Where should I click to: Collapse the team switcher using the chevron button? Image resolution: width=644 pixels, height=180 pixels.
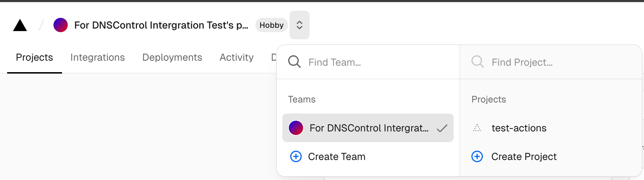click(x=300, y=25)
